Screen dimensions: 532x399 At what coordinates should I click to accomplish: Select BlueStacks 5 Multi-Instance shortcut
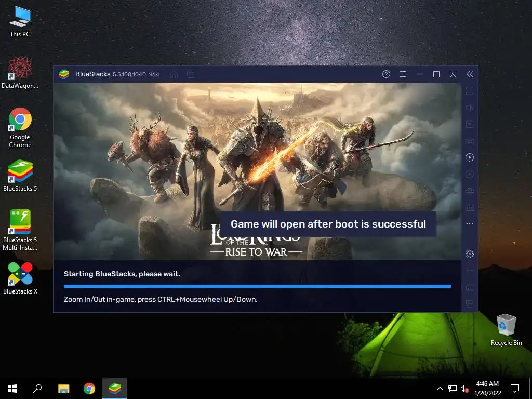click(x=20, y=230)
